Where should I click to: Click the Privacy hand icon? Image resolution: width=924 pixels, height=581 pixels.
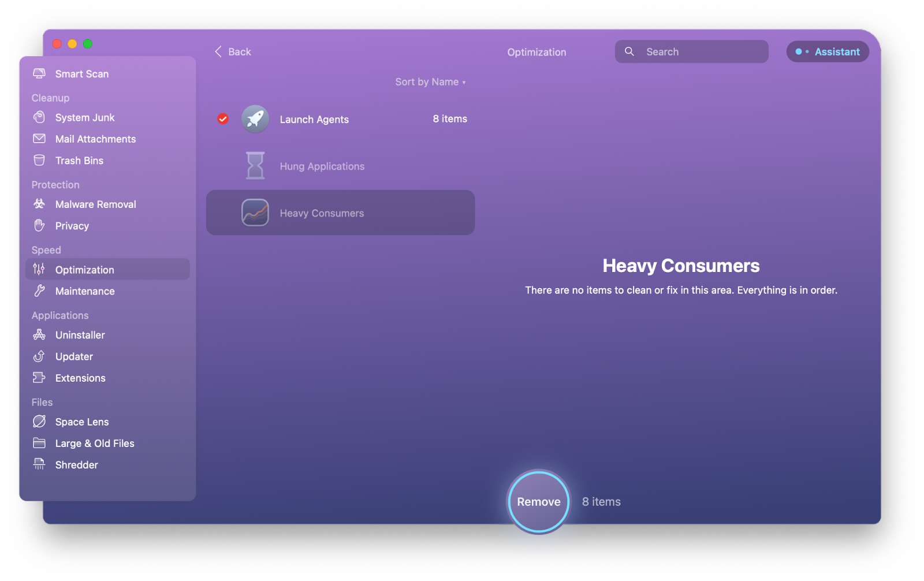(x=39, y=226)
